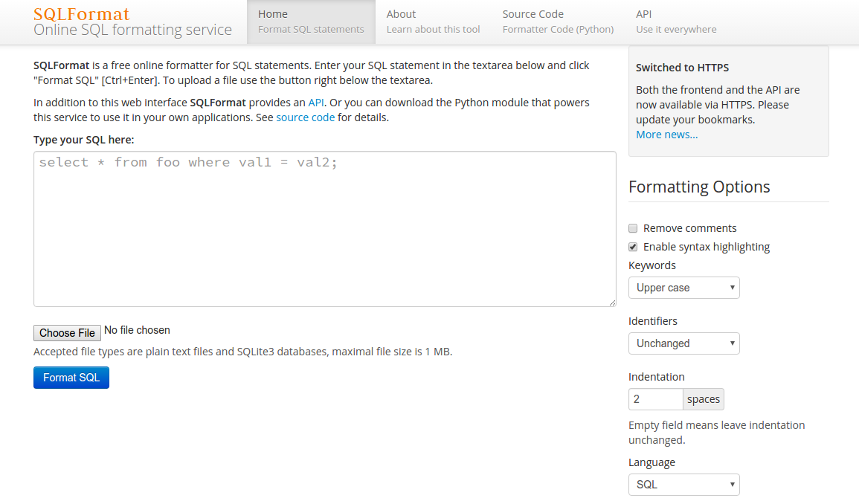This screenshot has height=504, width=859.
Task: Open the API navigation tab
Action: (x=676, y=22)
